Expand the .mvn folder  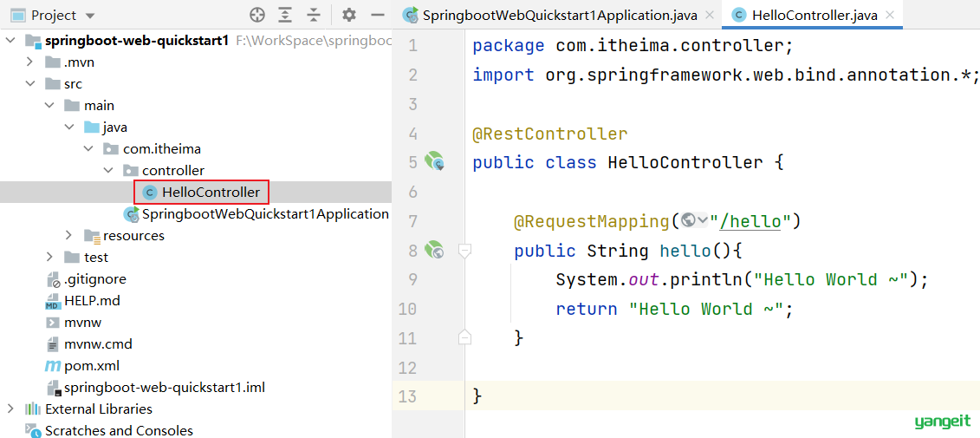point(29,62)
